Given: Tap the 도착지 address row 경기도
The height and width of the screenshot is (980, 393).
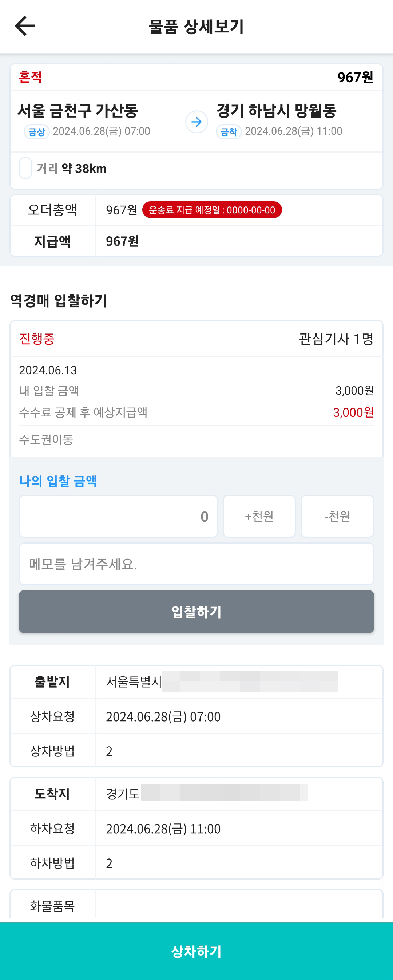Looking at the screenshot, I should tap(196, 794).
